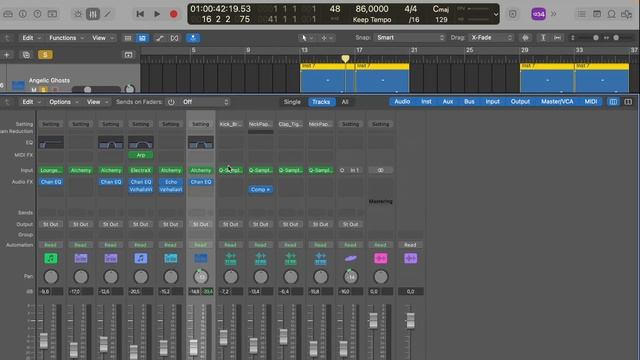Open Quick Help question mark icon
Screen dimensions: 640x360
click(38, 14)
